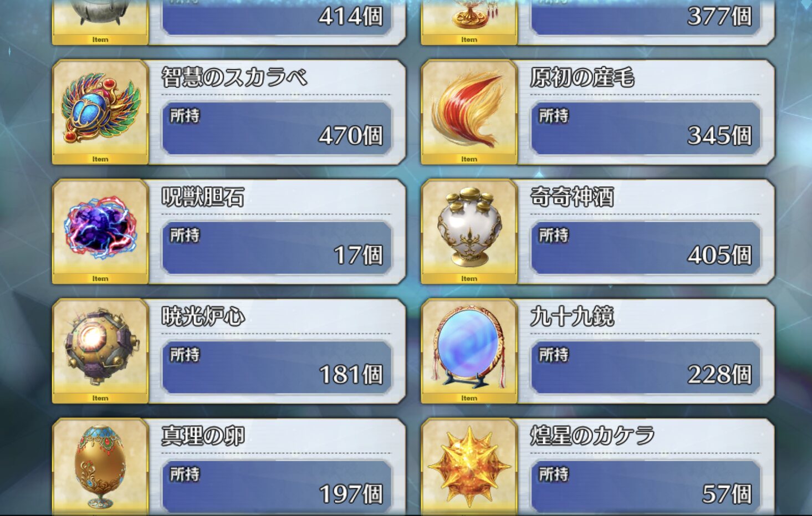The height and width of the screenshot is (516, 812).
Task: Select the 暁光炉心 reactor core icon
Action: [100, 351]
